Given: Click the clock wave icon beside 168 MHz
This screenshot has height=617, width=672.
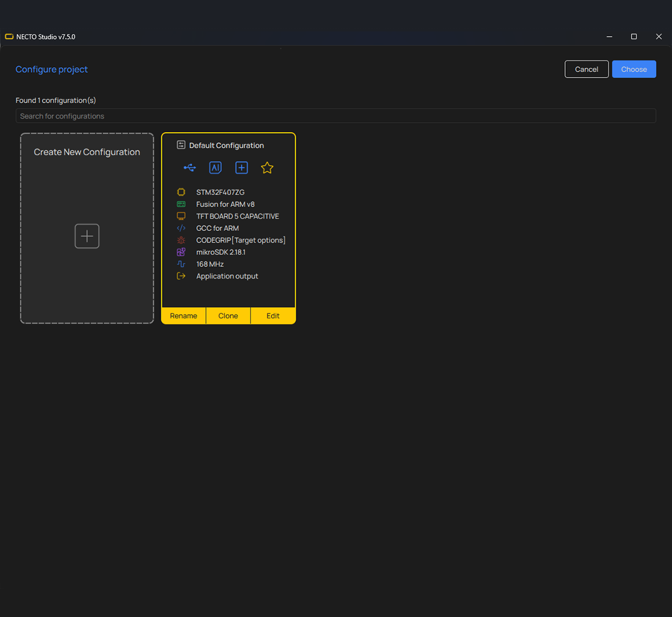Looking at the screenshot, I should [x=181, y=264].
